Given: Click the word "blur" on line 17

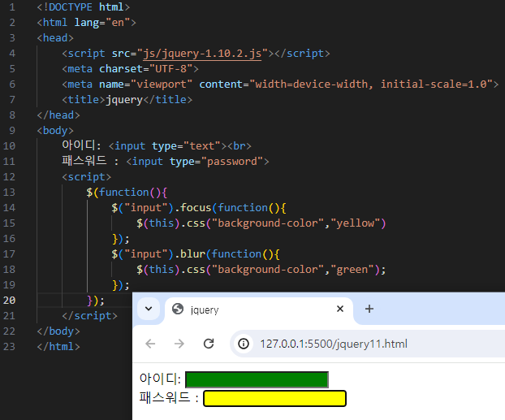Looking at the screenshot, I should point(192,254).
